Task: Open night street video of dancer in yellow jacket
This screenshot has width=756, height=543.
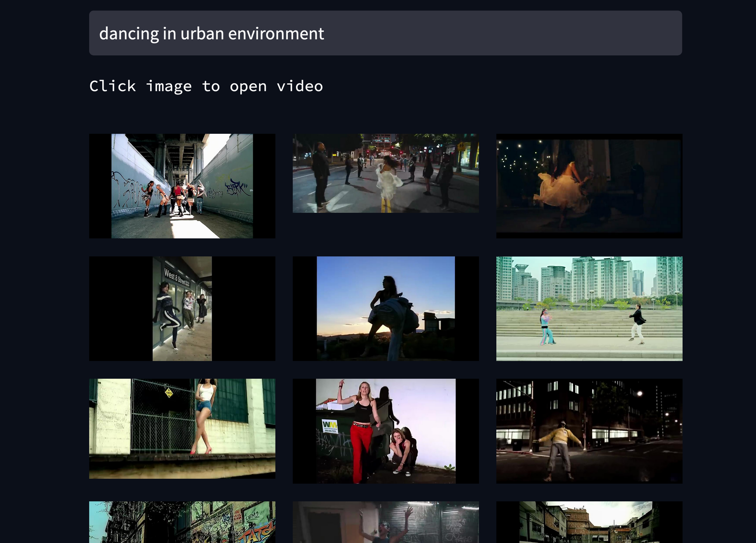Action: pos(589,431)
